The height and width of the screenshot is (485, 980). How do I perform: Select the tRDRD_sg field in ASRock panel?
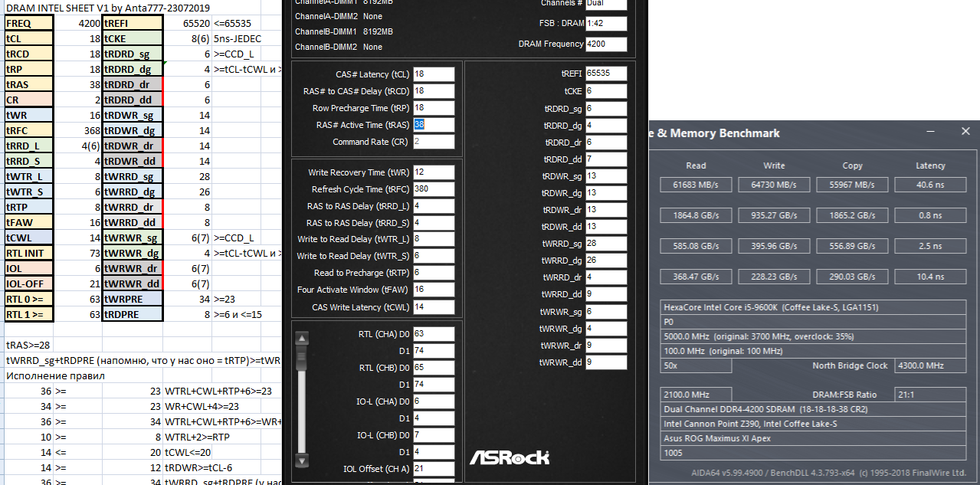(x=606, y=109)
